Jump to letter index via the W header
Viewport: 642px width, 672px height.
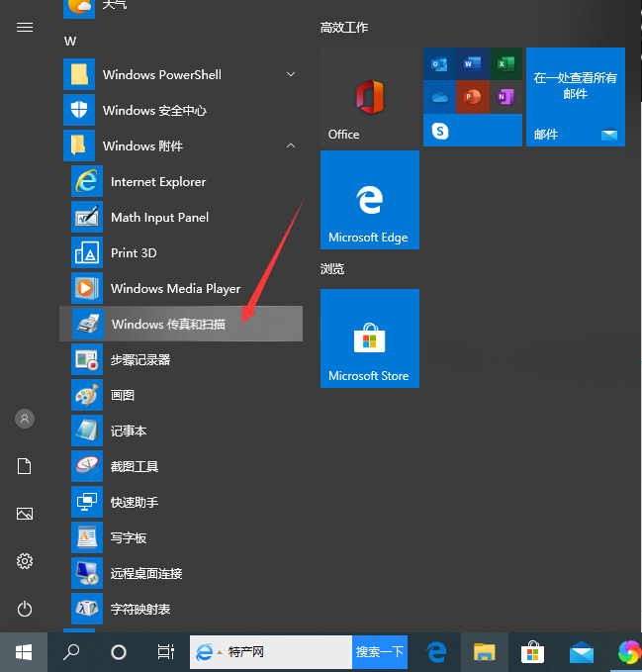70,42
